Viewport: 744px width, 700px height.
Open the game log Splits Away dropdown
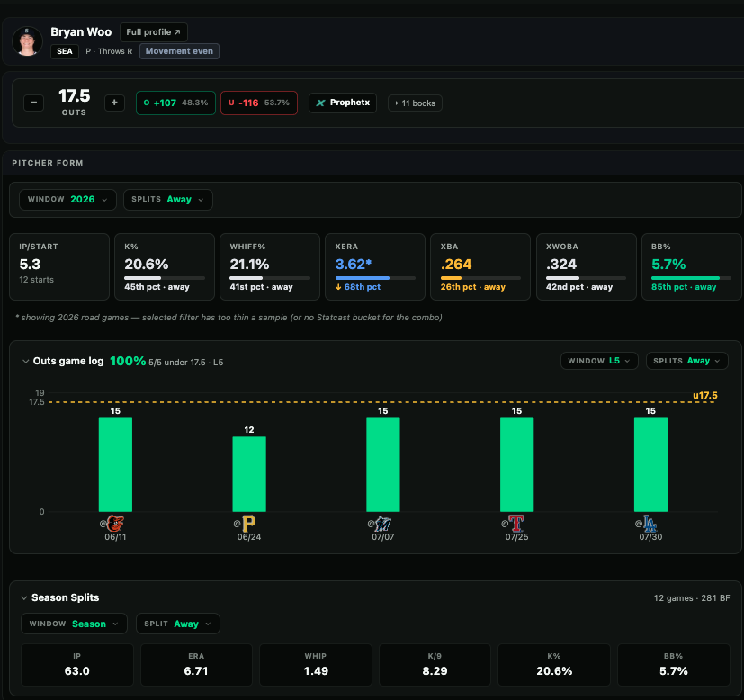pos(686,361)
